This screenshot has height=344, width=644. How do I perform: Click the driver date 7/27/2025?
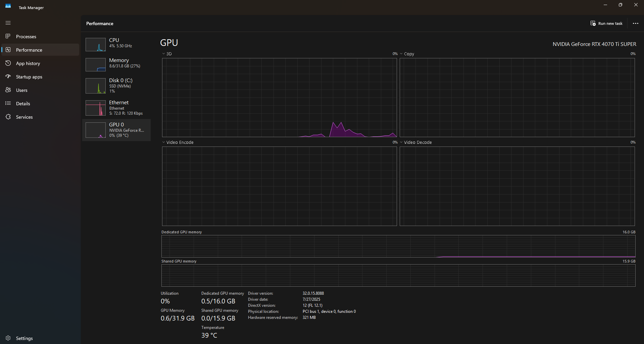pos(311,299)
